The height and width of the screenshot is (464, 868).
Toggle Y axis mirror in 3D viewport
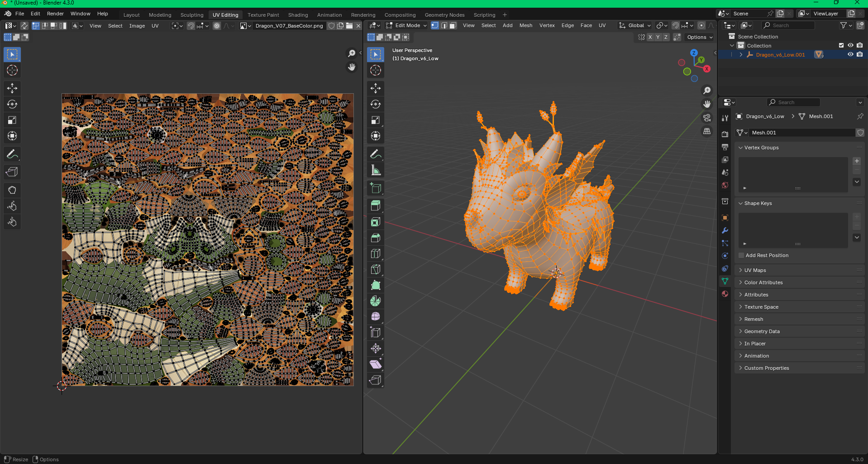[658, 37]
